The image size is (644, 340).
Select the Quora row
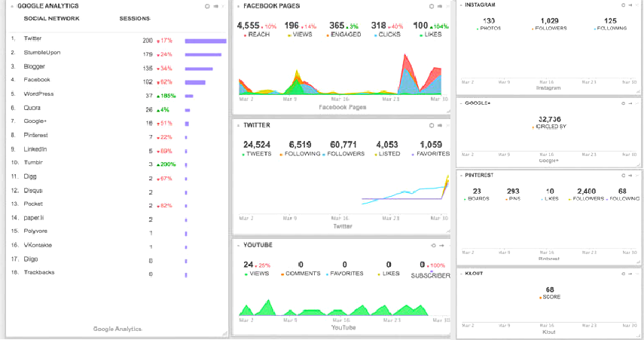tap(118, 109)
